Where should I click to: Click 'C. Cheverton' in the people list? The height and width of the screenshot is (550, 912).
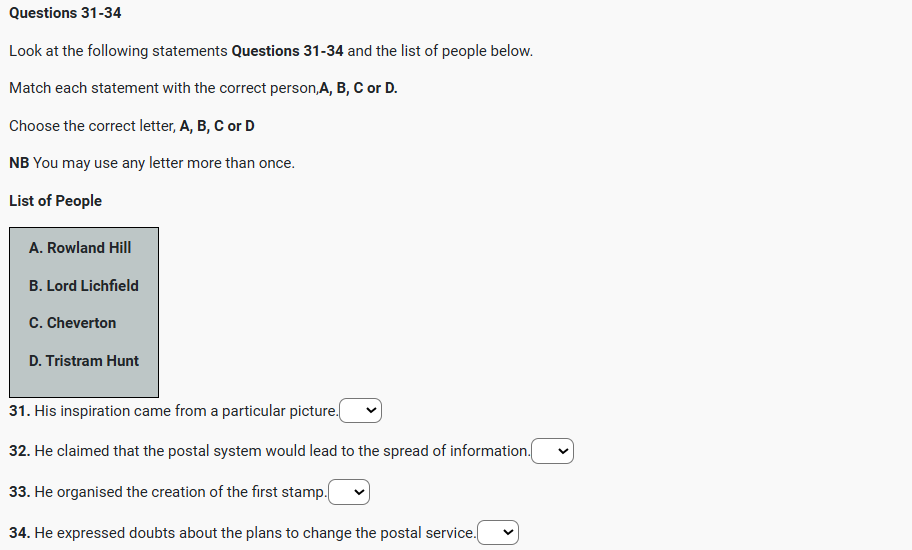point(73,323)
